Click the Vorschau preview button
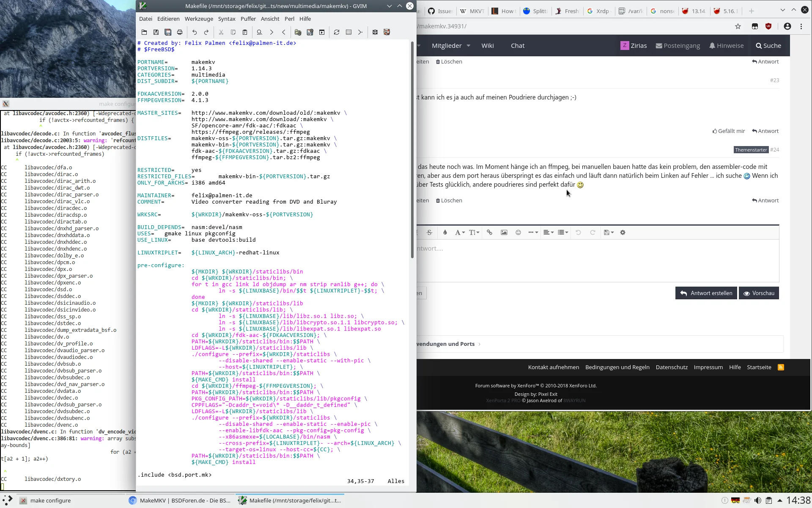This screenshot has width=812, height=508. pos(759,293)
